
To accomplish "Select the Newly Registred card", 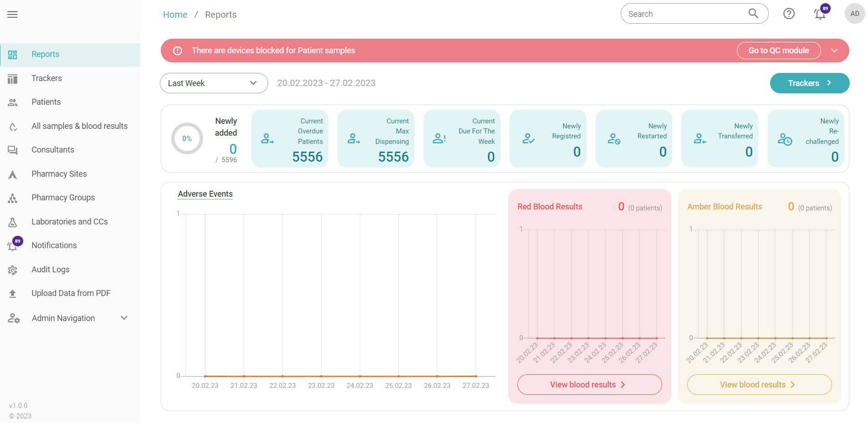I will [x=548, y=138].
